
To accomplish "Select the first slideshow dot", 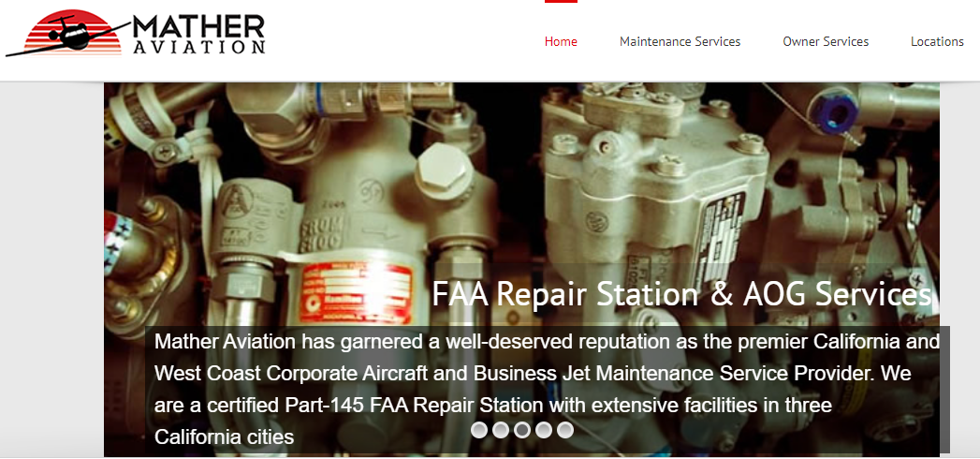I will 479,430.
